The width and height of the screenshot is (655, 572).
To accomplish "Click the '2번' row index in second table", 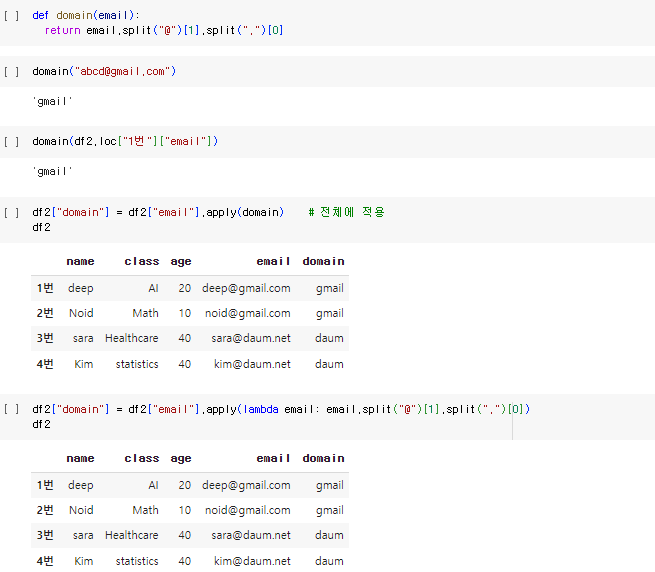I will tap(45, 510).
